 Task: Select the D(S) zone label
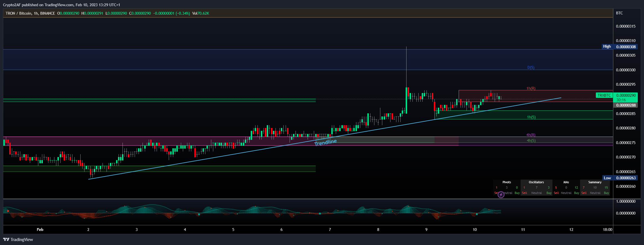click(531, 68)
